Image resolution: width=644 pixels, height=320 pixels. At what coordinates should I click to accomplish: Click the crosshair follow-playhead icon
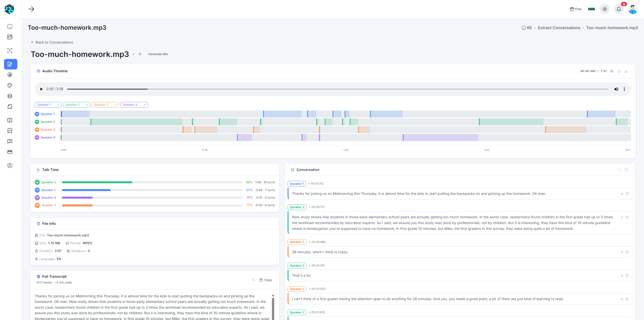612,71
